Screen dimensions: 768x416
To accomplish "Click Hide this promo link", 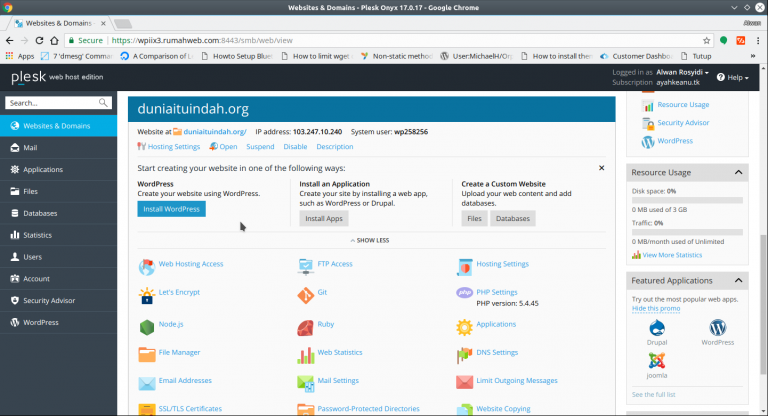I will tap(656, 308).
